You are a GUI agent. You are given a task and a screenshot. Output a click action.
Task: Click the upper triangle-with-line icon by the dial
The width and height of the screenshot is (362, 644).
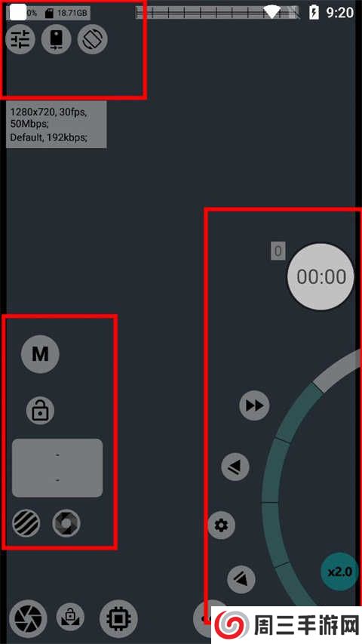pyautogui.click(x=235, y=467)
